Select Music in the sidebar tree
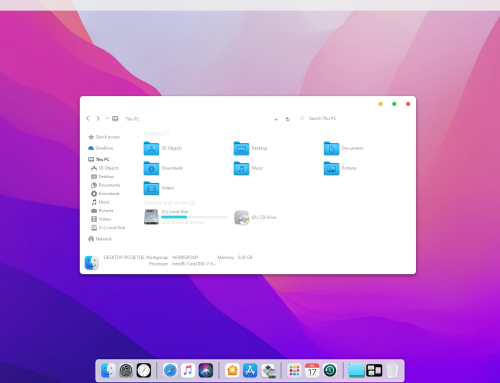 (x=101, y=202)
